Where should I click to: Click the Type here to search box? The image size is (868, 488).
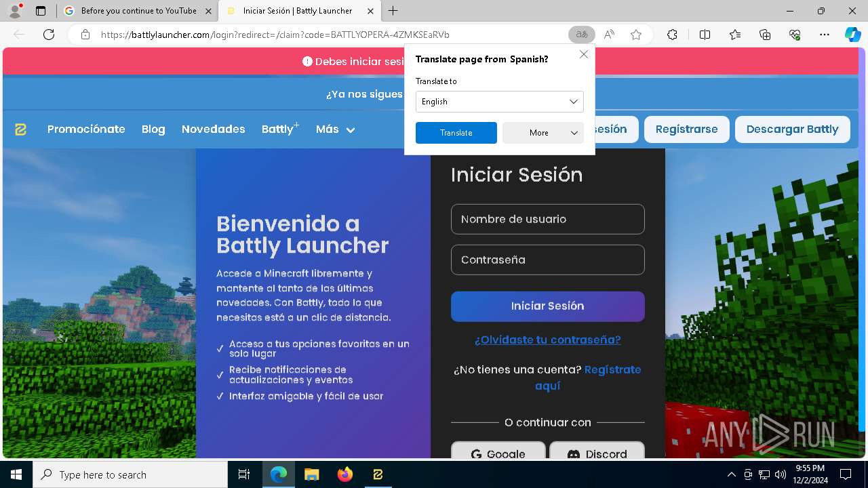tap(130, 474)
